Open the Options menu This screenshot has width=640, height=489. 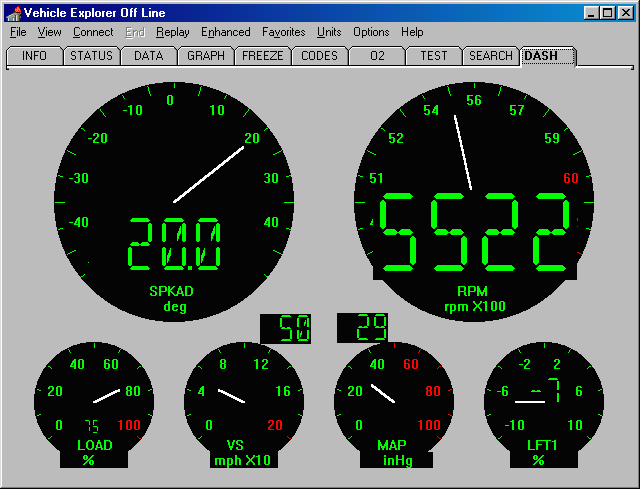coord(371,32)
